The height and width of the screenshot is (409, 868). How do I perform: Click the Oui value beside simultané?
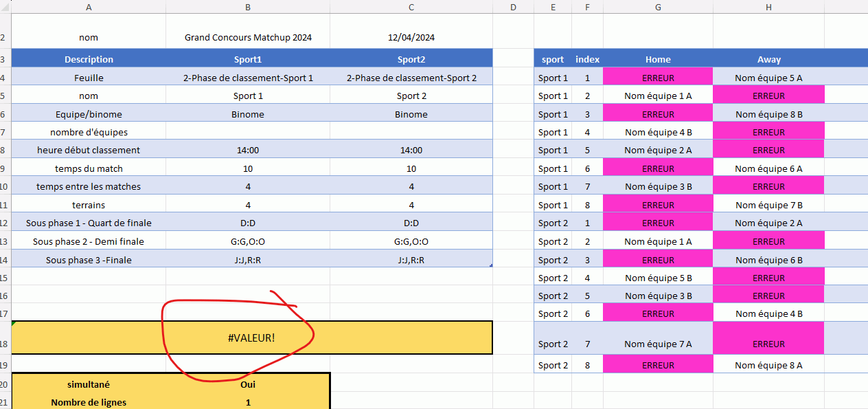248,384
